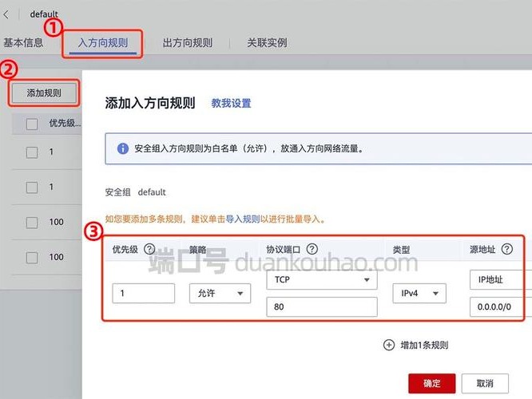Check the second rule row with priority 1

[x=32, y=187]
